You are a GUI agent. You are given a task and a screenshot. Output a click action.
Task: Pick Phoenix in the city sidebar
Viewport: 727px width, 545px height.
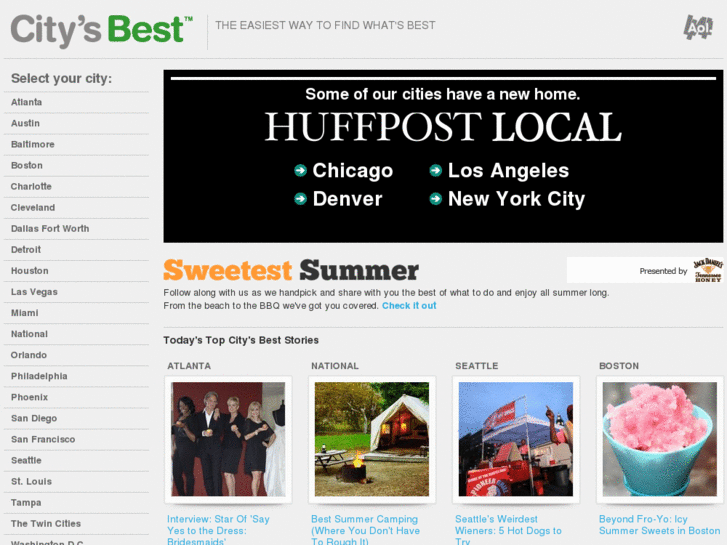tap(30, 398)
